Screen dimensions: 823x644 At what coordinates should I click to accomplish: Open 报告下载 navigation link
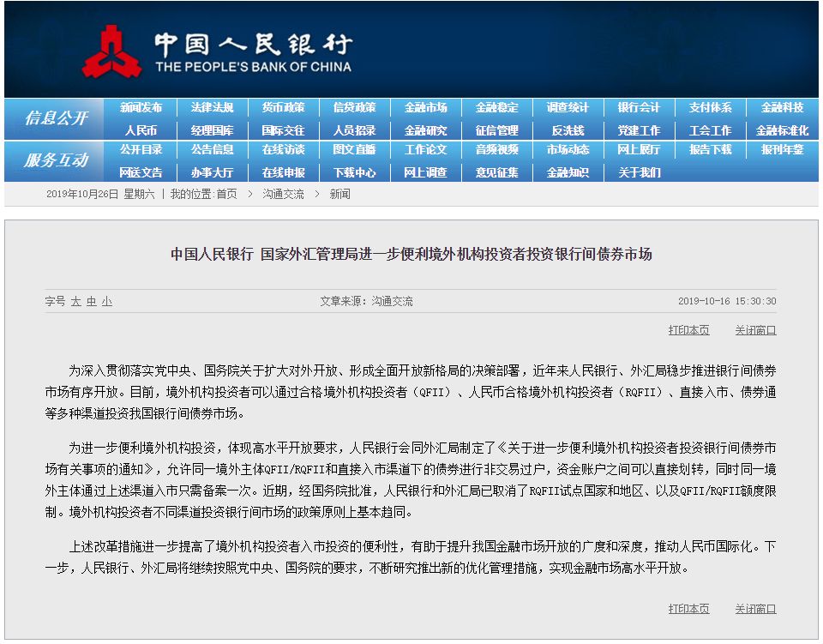pyautogui.click(x=710, y=149)
